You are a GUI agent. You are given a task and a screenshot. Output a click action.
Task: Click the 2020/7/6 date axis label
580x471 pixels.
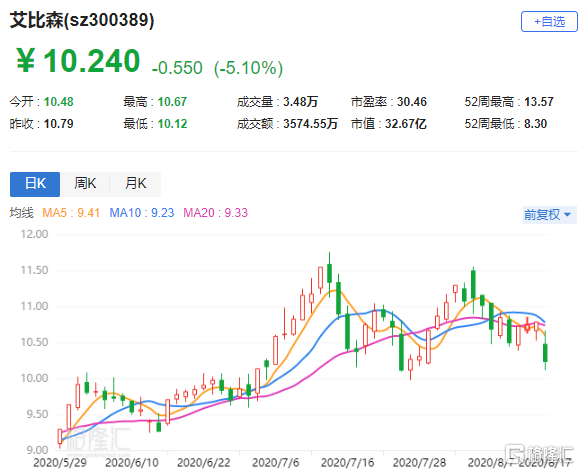click(x=276, y=462)
